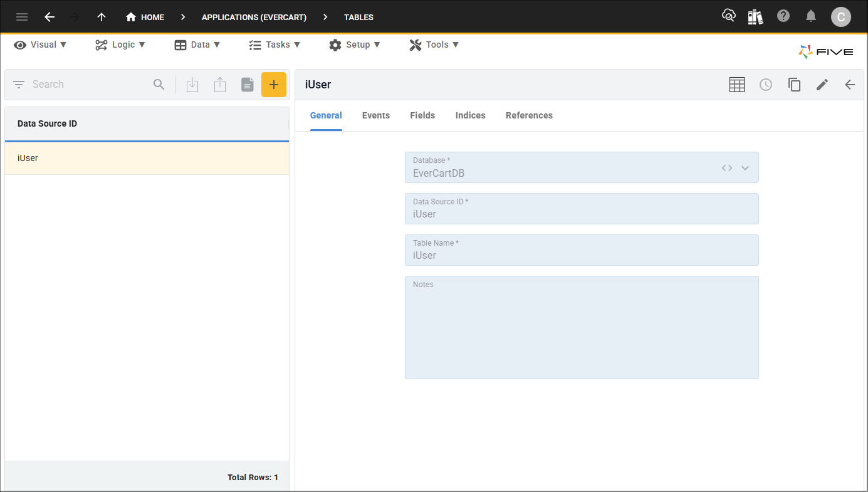The height and width of the screenshot is (492, 868).
Task: Go to HOME in the breadcrumb bar
Action: pyautogui.click(x=145, y=17)
